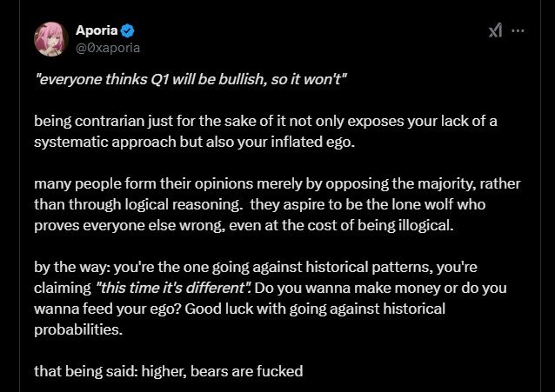
Task: Open Aporia's pink-haired profile avatar
Action: pos(50,39)
